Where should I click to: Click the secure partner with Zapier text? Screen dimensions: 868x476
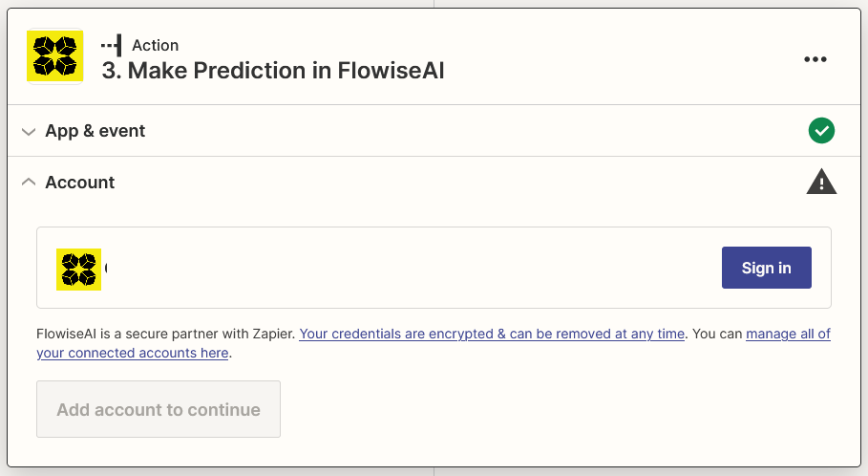[167, 334]
